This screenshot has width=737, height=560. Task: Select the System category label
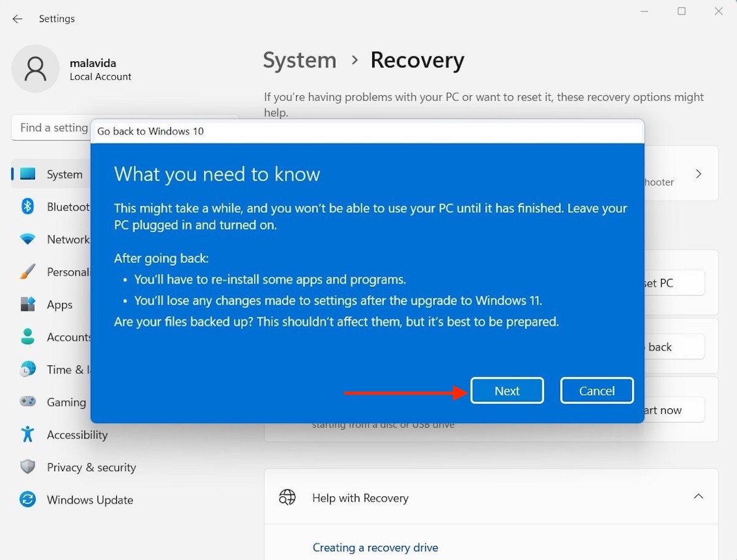(x=64, y=174)
